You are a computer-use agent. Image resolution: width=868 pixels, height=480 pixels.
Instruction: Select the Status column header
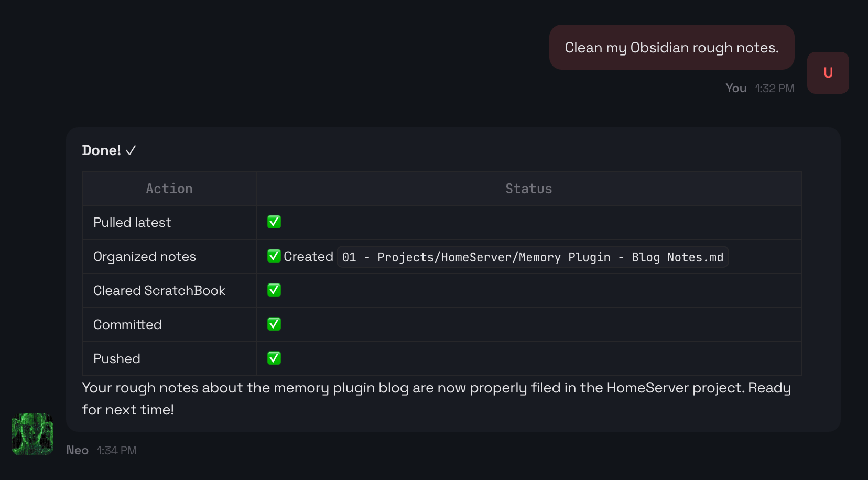click(x=528, y=189)
